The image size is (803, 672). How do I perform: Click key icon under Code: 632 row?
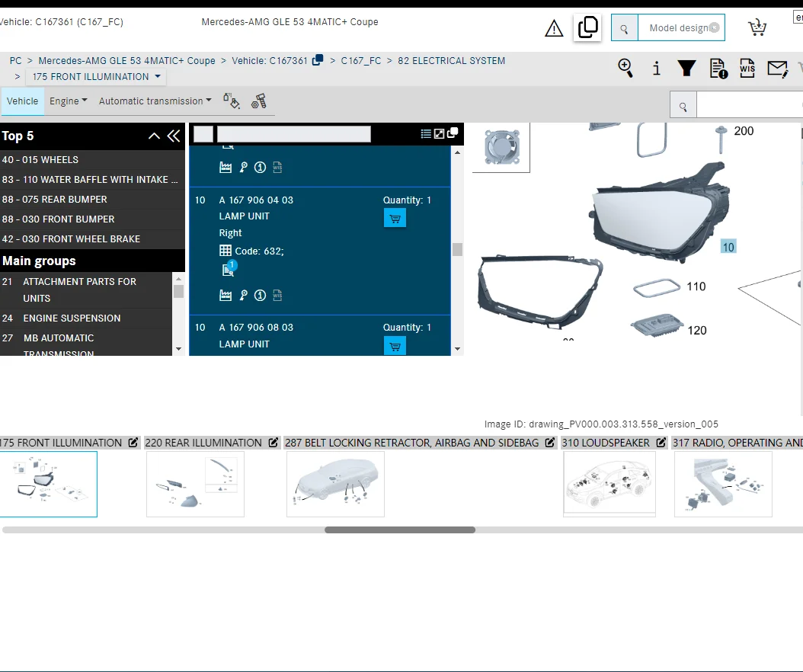click(243, 296)
